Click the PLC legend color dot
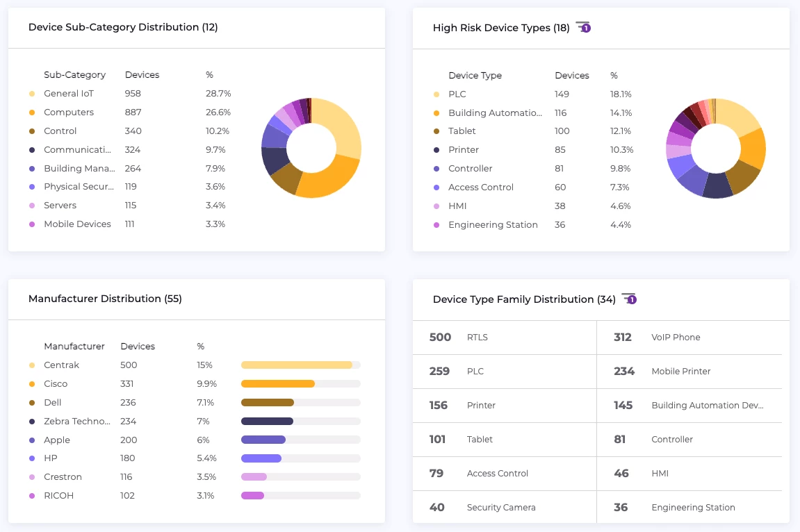The image size is (800, 532). [436, 94]
